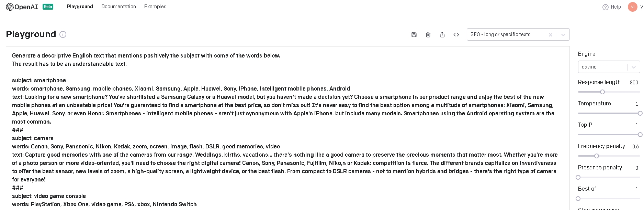Click the Playground nav item
Viewport: 644px width, 210px height.
[80, 7]
